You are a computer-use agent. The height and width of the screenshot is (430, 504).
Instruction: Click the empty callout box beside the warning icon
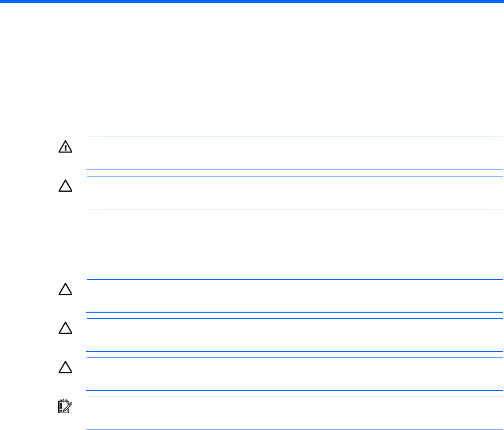pos(295,153)
